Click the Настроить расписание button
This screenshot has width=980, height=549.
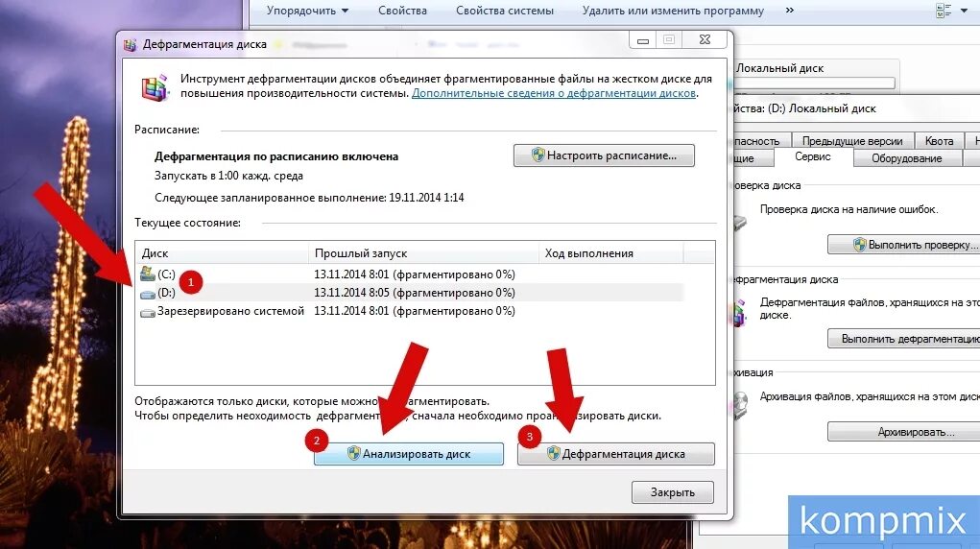(x=604, y=155)
